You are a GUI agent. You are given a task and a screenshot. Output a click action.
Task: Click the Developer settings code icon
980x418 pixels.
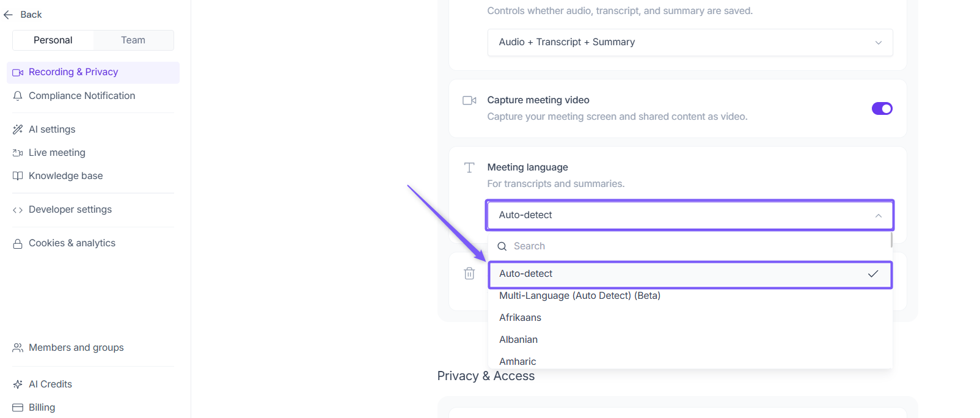[x=18, y=210]
